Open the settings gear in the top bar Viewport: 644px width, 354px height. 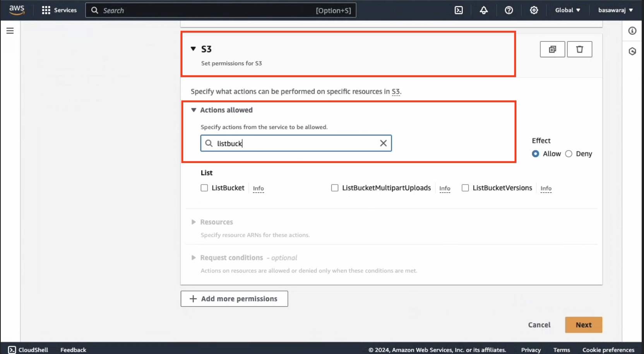[534, 10]
